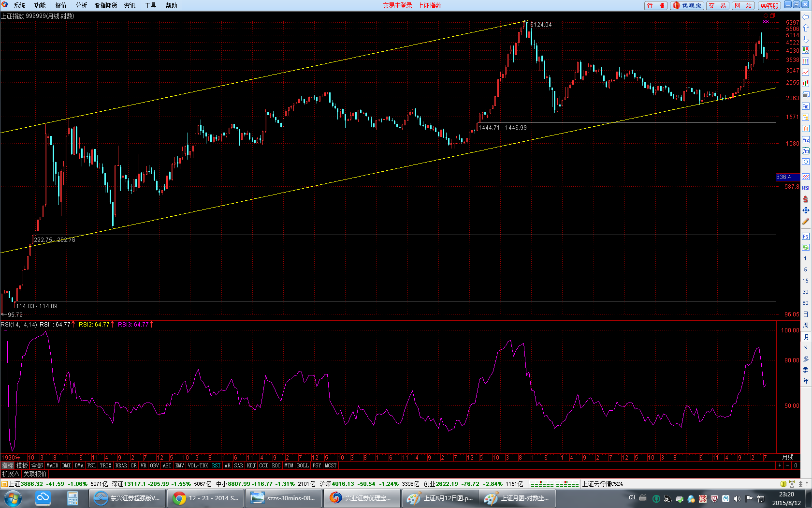Select the candlestick chart icon
This screenshot has height=508, width=812.
pos(805,84)
